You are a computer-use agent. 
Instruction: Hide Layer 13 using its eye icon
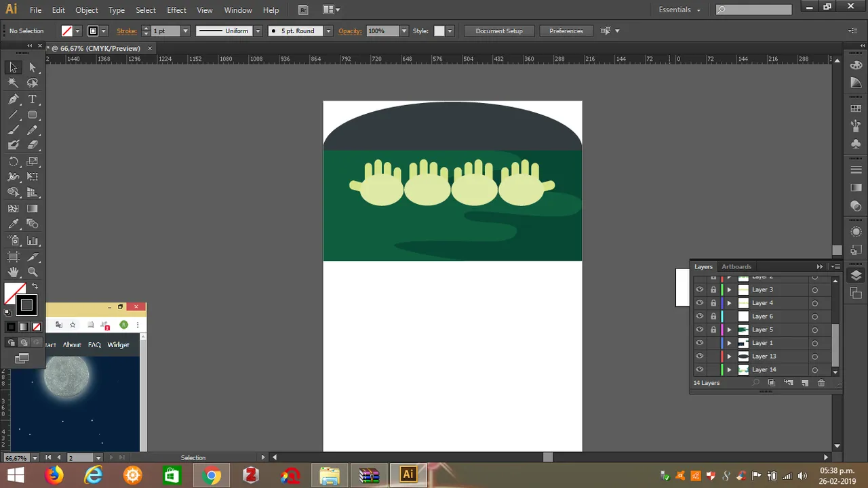coord(699,356)
